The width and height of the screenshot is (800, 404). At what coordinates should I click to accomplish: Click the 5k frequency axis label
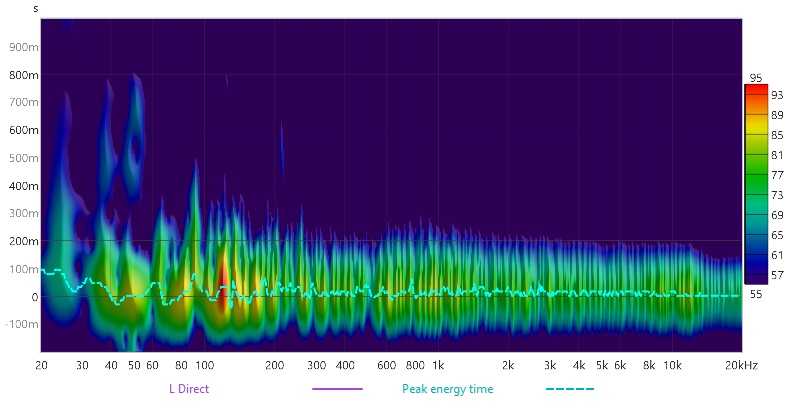[602, 365]
